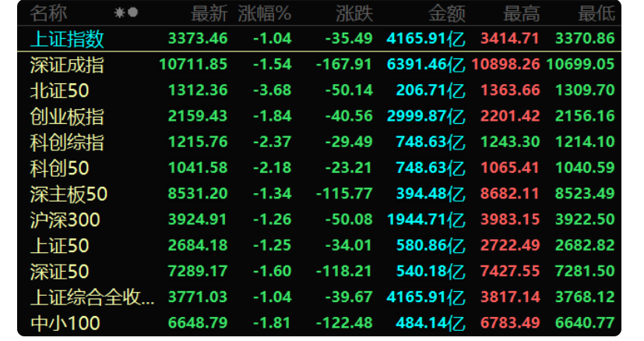Open the 上证综合全收... index row
The height and width of the screenshot is (341, 644).
[318, 297]
